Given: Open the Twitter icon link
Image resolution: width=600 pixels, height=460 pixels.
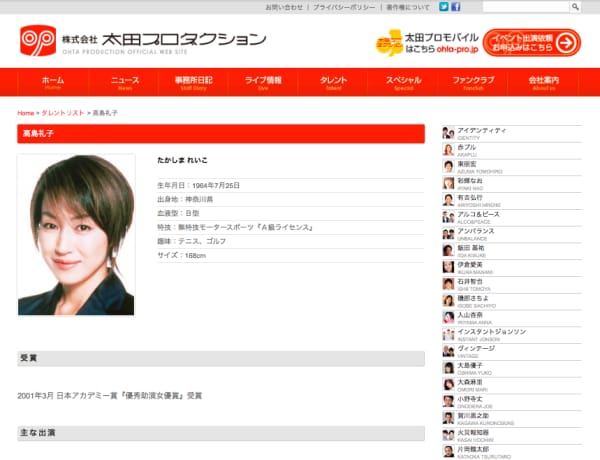Looking at the screenshot, I should click(443, 7).
